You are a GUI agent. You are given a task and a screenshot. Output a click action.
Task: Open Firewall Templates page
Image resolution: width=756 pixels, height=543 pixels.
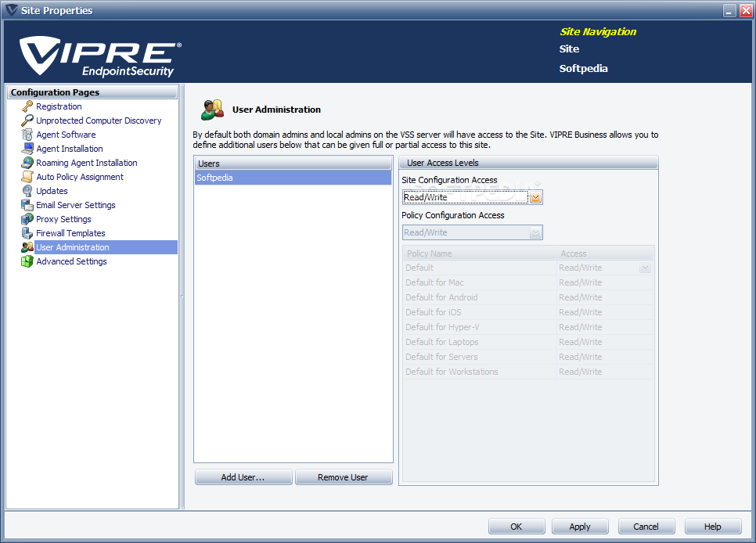[x=71, y=233]
